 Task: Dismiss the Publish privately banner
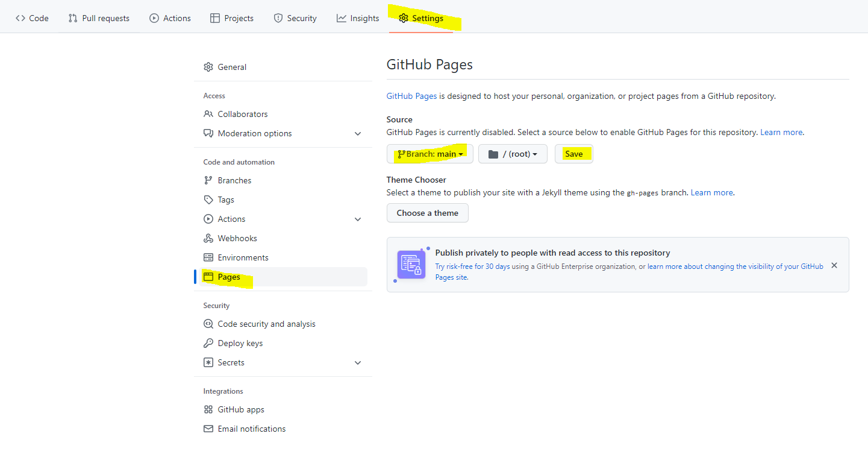(x=834, y=265)
